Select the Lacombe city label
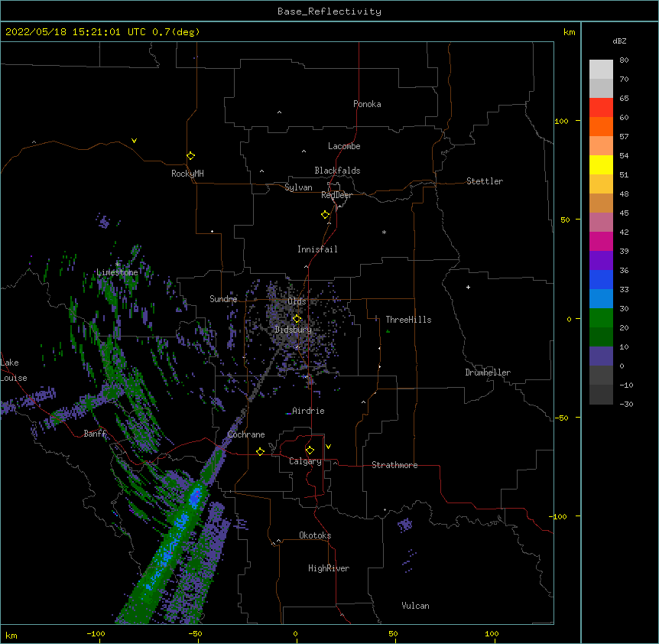The image size is (659, 644). (344, 146)
